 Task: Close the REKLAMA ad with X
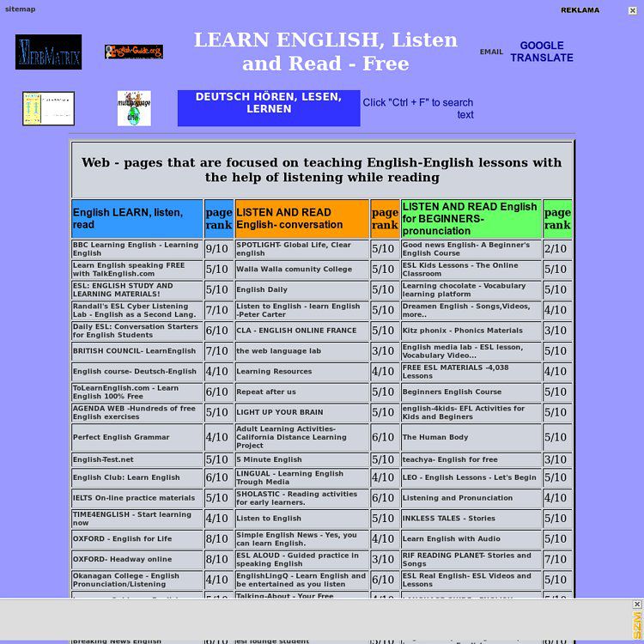point(633,10)
